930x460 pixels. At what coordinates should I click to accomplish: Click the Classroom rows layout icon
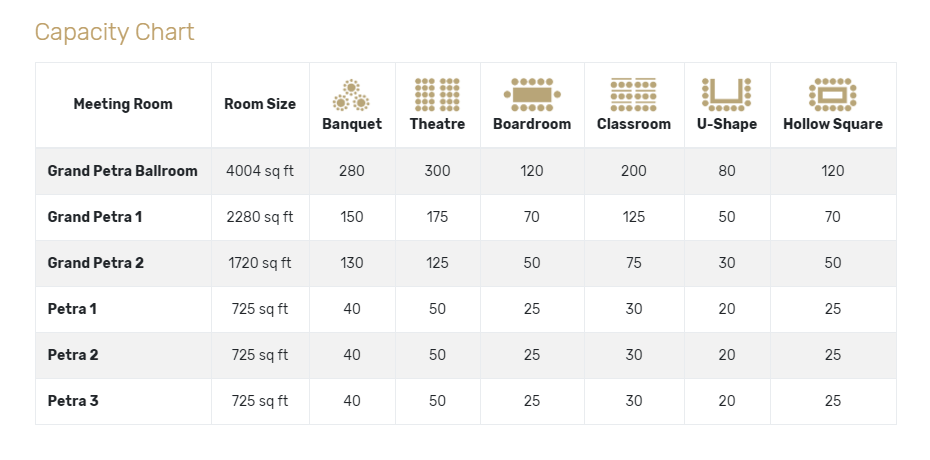click(x=633, y=95)
